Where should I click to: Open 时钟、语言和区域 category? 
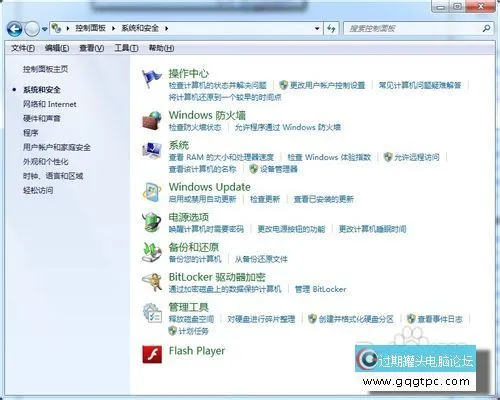pos(53,176)
